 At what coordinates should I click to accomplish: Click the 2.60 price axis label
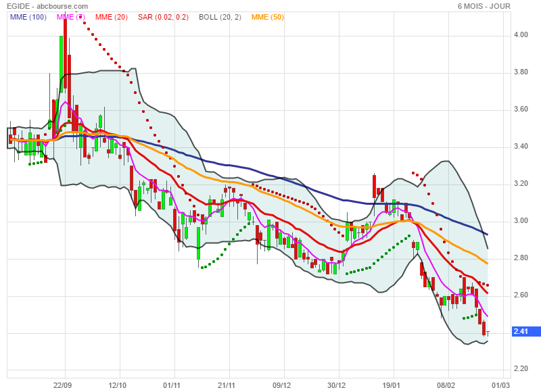[x=521, y=295]
